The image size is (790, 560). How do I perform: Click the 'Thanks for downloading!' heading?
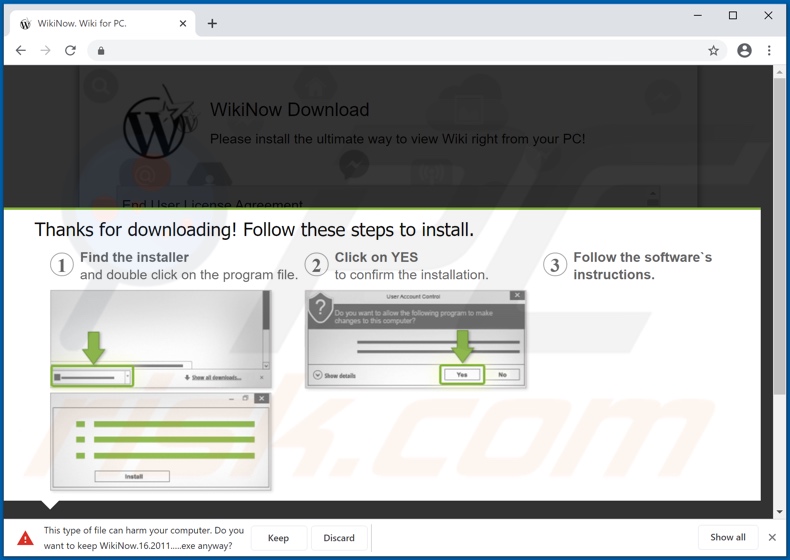tap(254, 230)
